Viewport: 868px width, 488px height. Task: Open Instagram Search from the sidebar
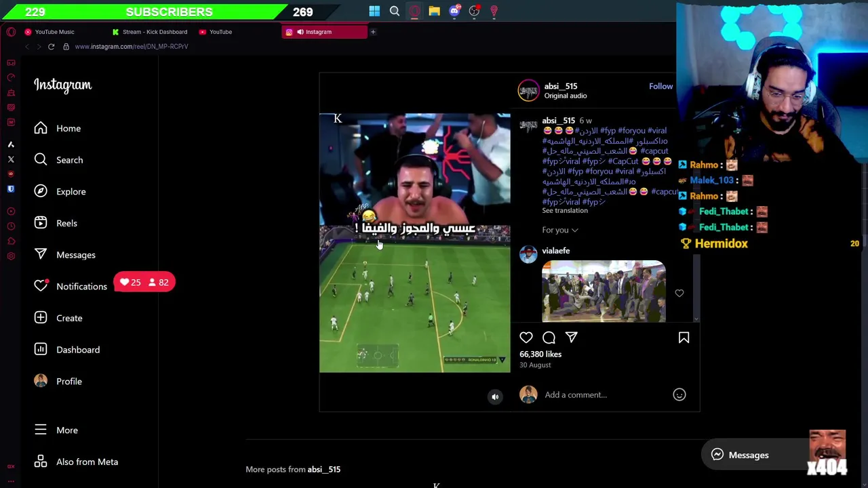[59, 160]
